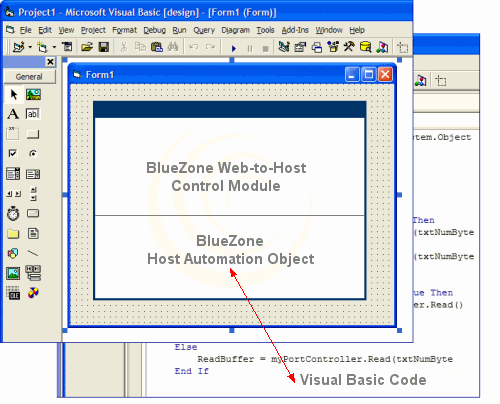Image resolution: width=500 pixels, height=404 pixels.
Task: Select the FileListBox control tool
Action: pos(33,233)
